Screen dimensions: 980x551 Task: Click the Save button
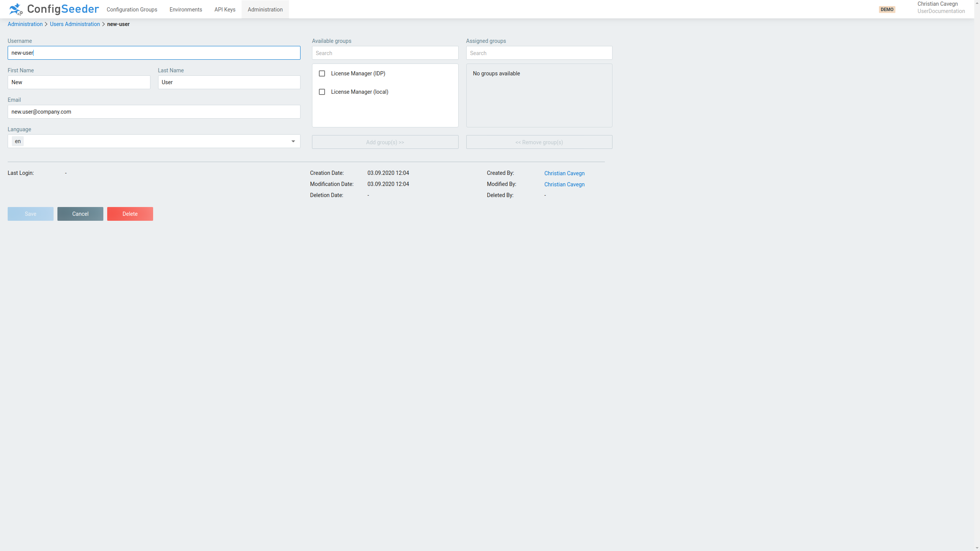pyautogui.click(x=31, y=214)
